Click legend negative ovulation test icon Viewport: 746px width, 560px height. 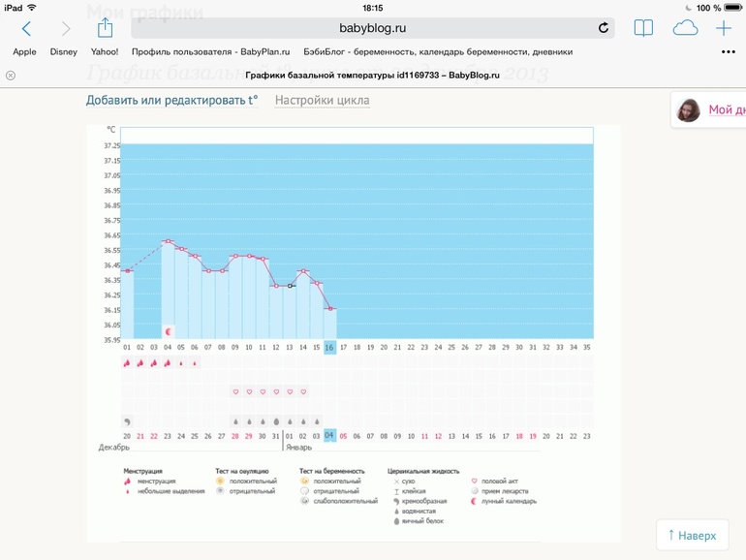pyautogui.click(x=220, y=491)
